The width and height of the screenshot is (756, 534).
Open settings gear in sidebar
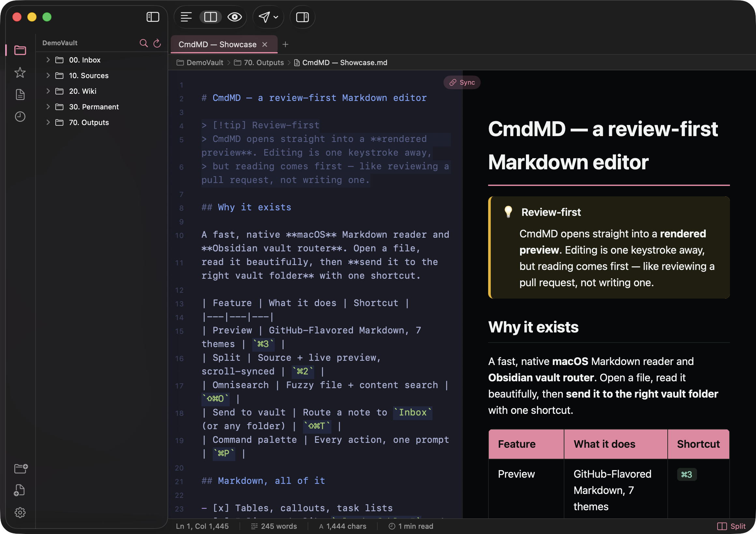point(20,512)
